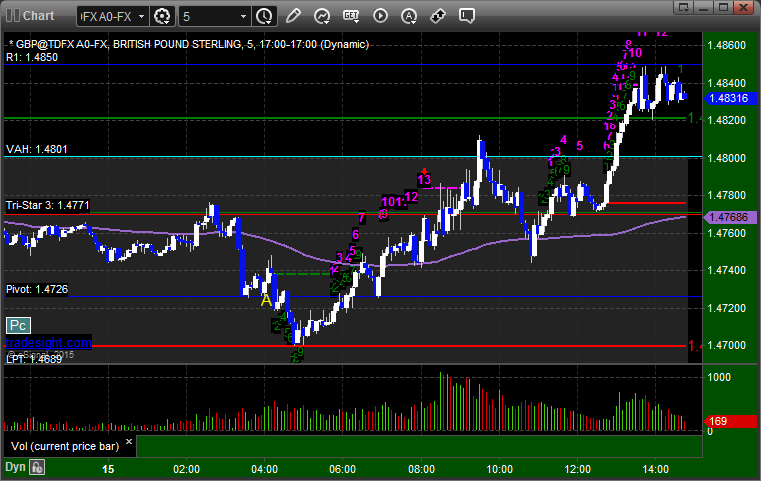Click the comment speech bubble icon
Screen dimensions: 761x481
click(467, 16)
